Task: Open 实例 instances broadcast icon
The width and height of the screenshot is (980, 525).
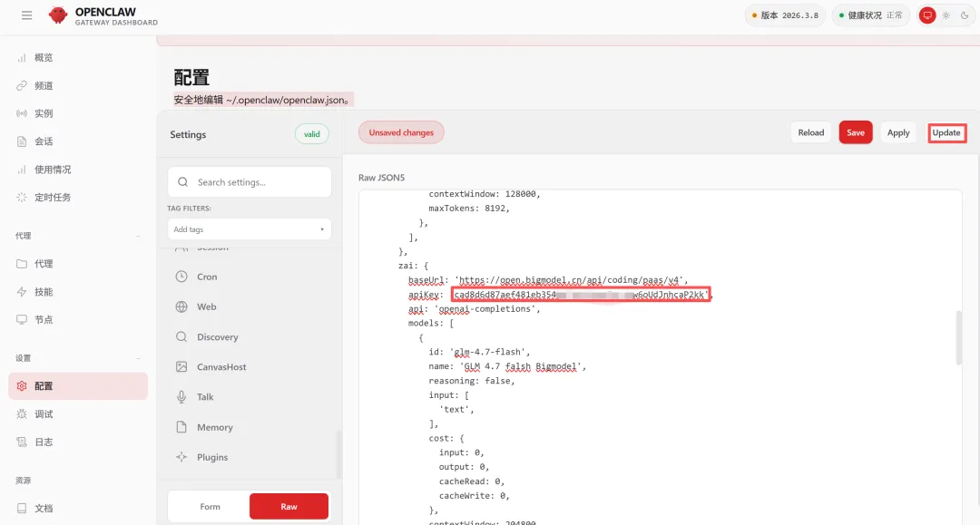Action: (x=21, y=113)
